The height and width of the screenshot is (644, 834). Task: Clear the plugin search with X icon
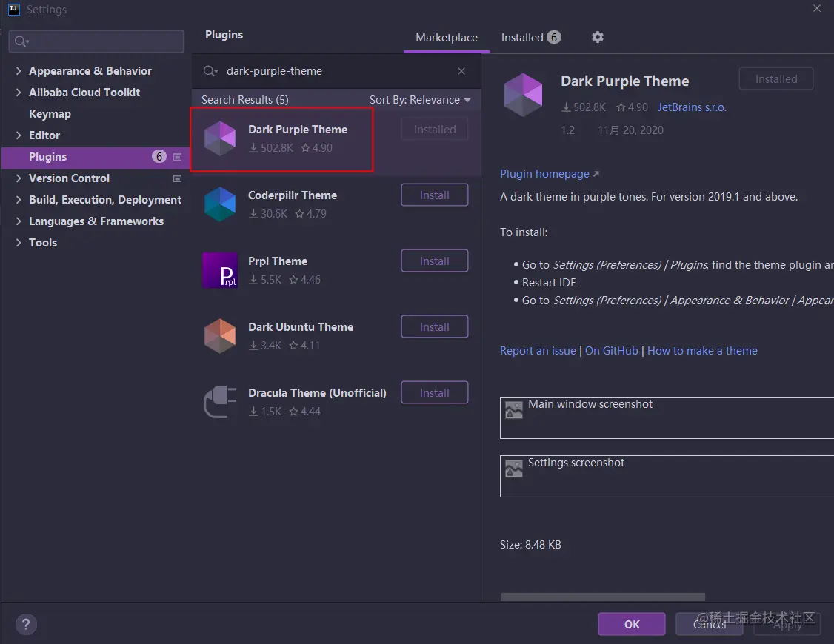461,71
